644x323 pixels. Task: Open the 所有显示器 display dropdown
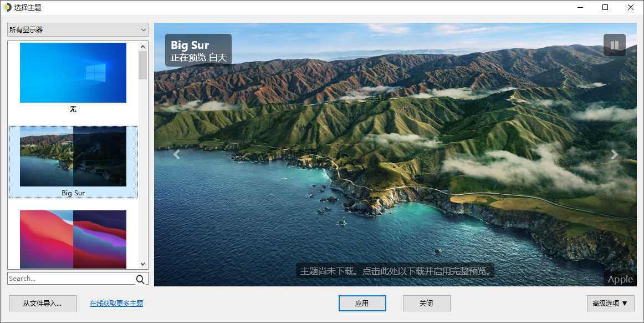pos(78,29)
